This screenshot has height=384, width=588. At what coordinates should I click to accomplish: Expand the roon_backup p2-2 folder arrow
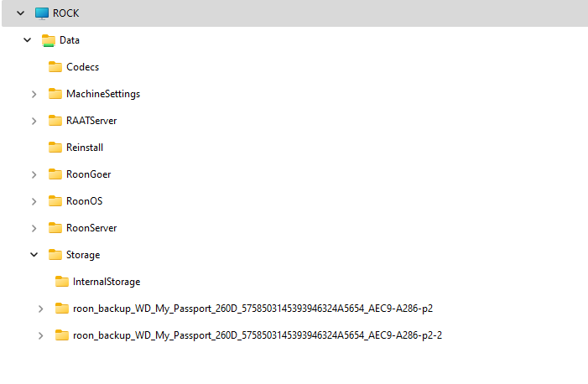40,335
